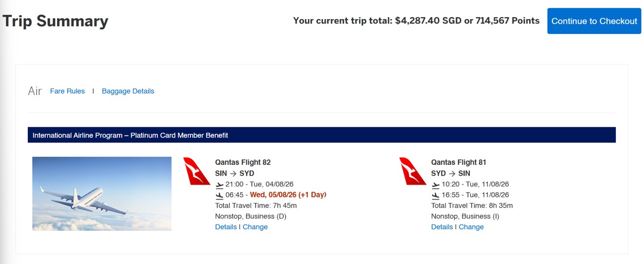
Task: Click the landing icon beside 06:45 arrival
Action: pos(220,195)
